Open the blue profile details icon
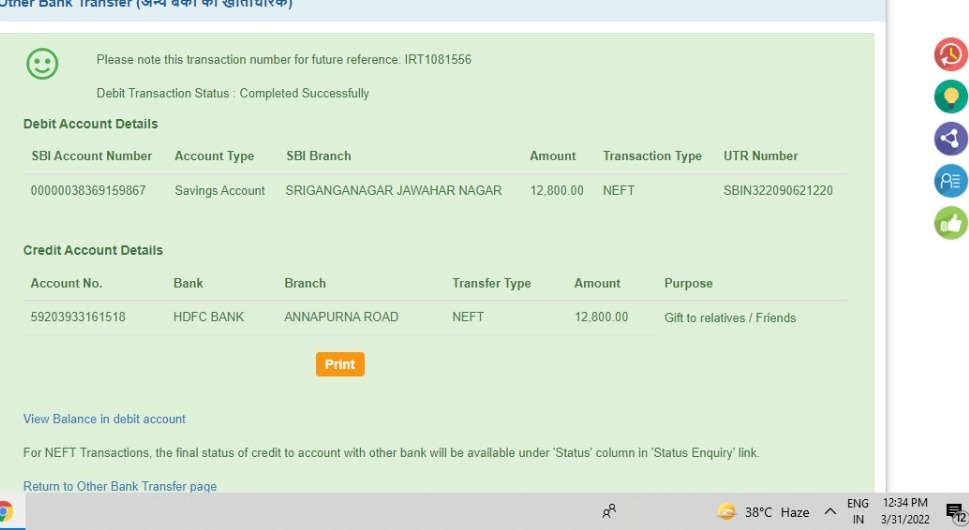 (x=950, y=181)
